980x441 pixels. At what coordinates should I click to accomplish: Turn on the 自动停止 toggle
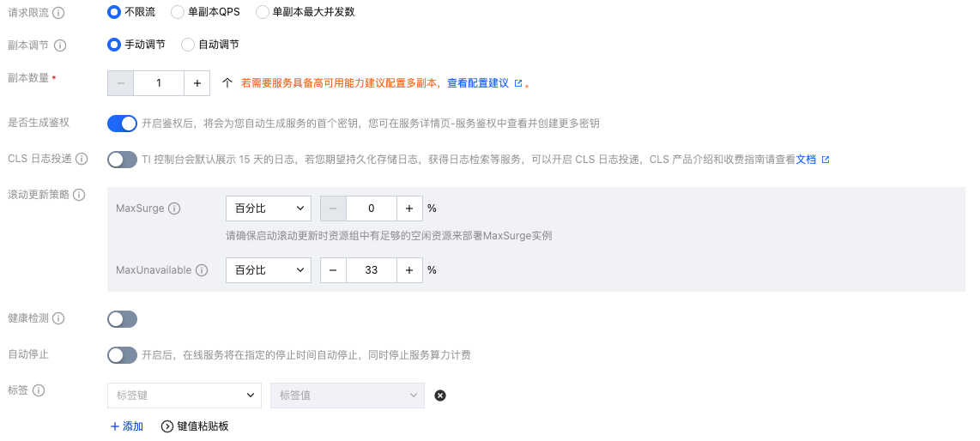(122, 355)
